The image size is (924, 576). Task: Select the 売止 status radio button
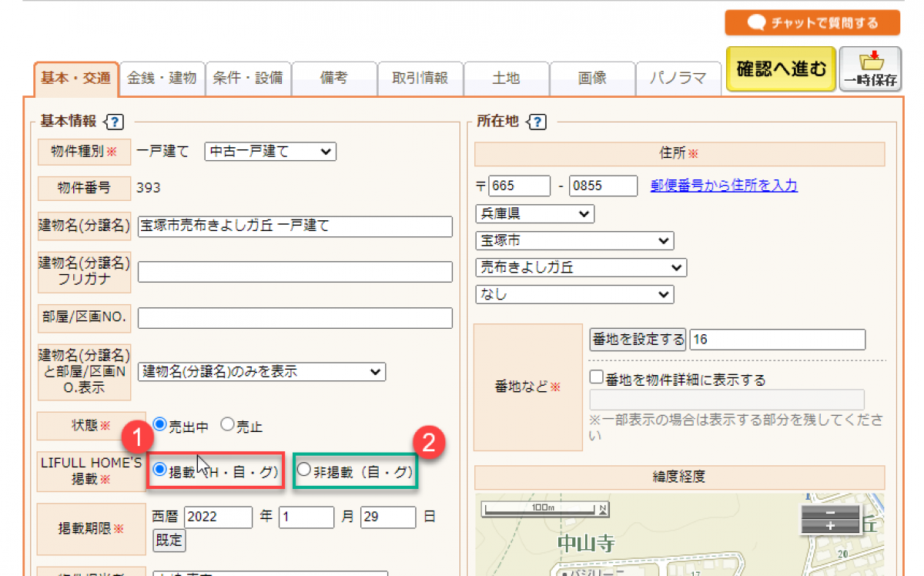[227, 424]
